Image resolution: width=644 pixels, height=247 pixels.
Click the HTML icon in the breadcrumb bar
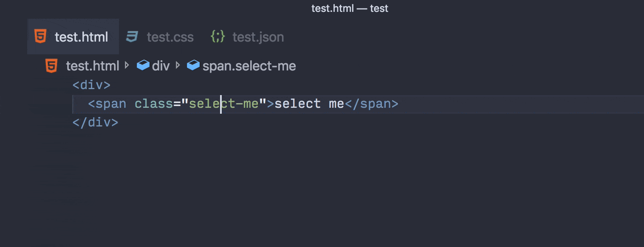[51, 65]
